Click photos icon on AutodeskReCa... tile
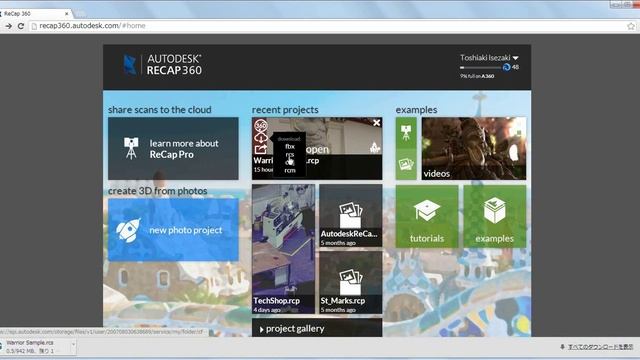 tap(351, 215)
